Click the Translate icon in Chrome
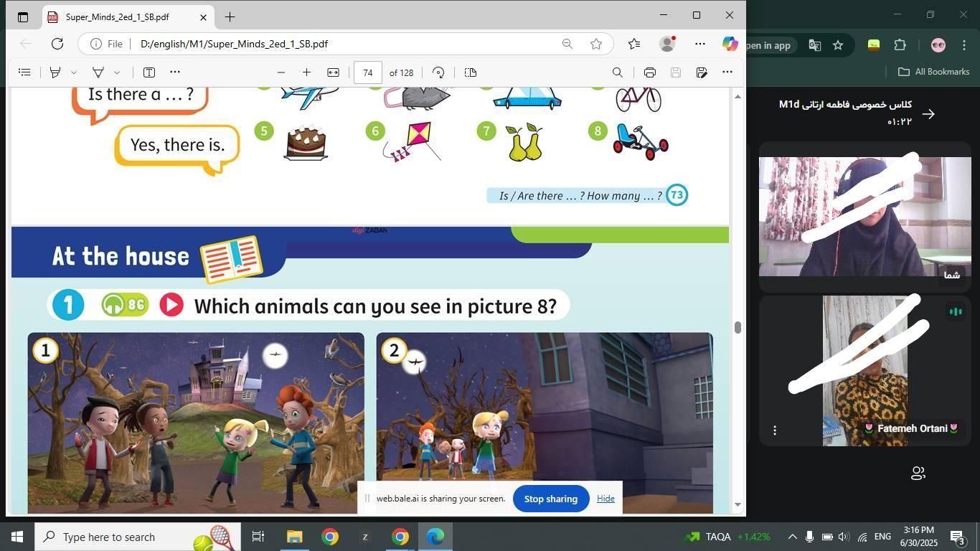 point(815,45)
